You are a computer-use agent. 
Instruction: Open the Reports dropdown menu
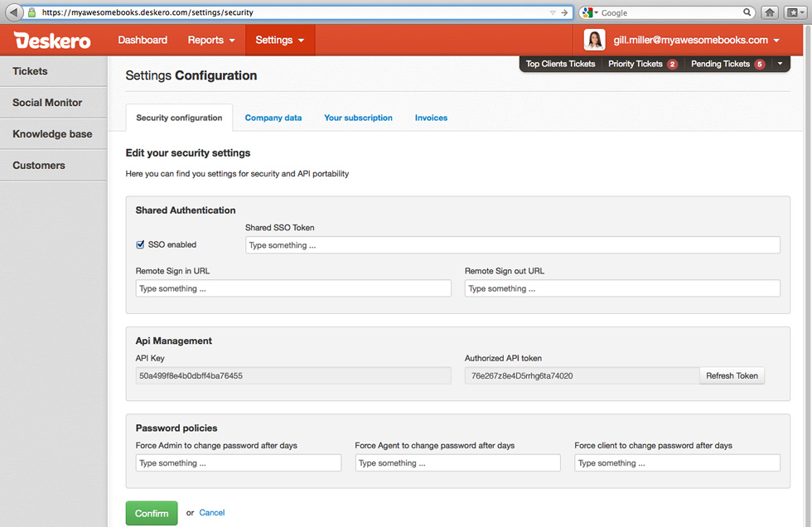[211, 40]
